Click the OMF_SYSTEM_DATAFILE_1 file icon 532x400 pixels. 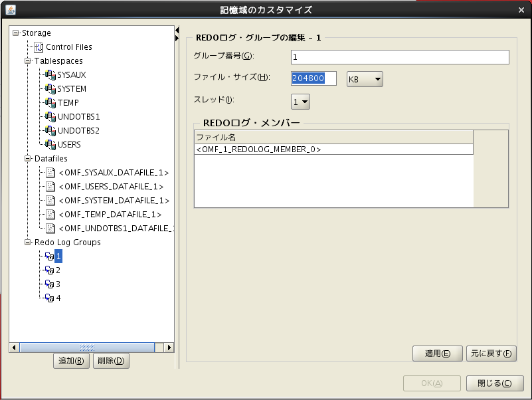(50, 201)
